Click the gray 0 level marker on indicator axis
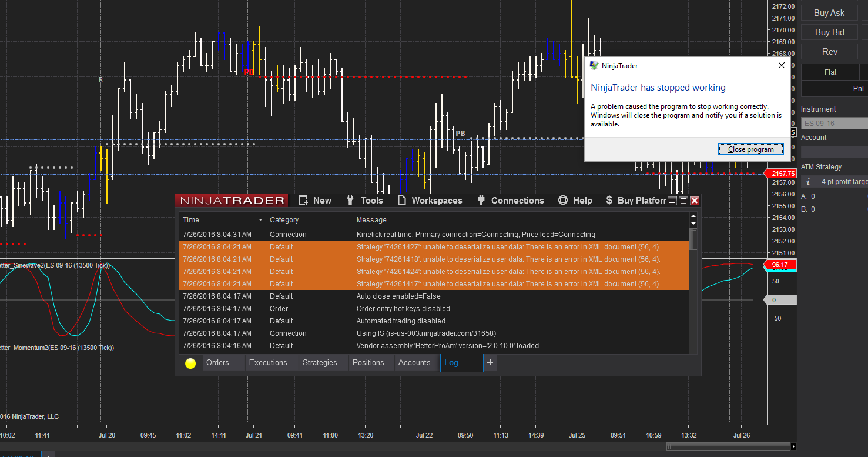 (780, 300)
